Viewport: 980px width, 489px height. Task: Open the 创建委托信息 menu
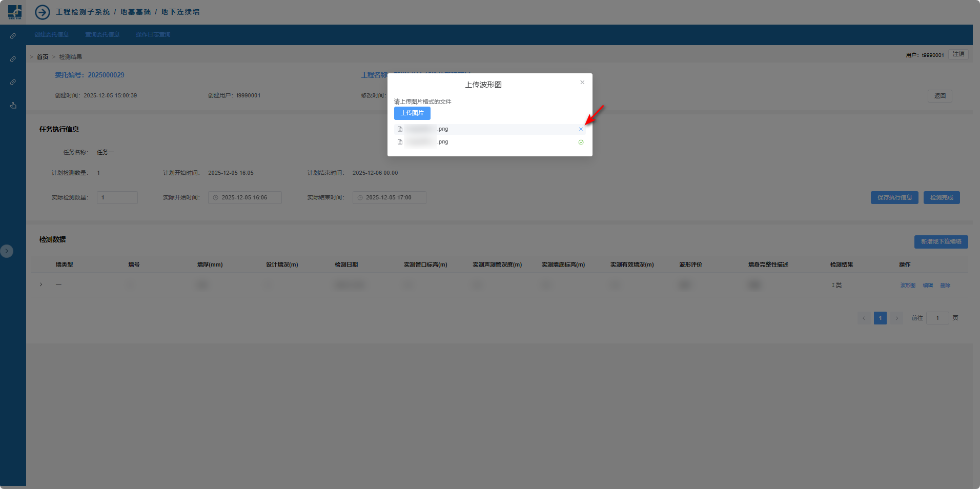tap(52, 34)
